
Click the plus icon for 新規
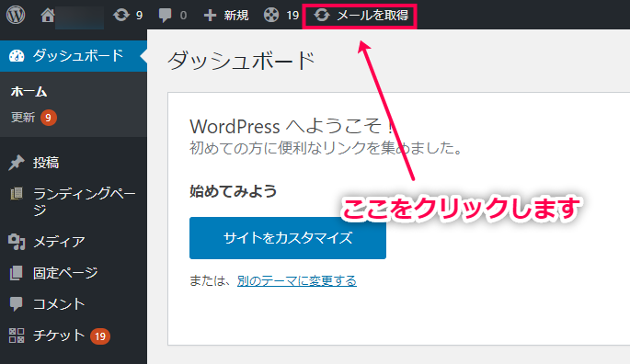pyautogui.click(x=210, y=16)
